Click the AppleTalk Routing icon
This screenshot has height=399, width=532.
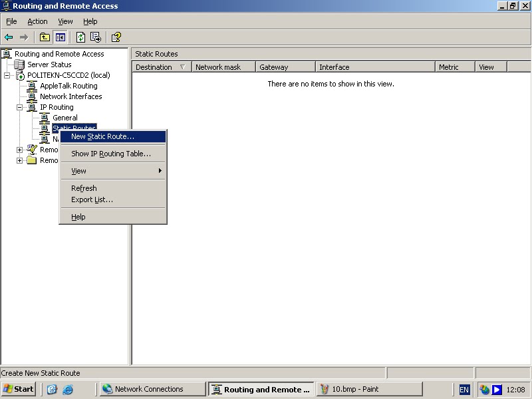[x=32, y=86]
